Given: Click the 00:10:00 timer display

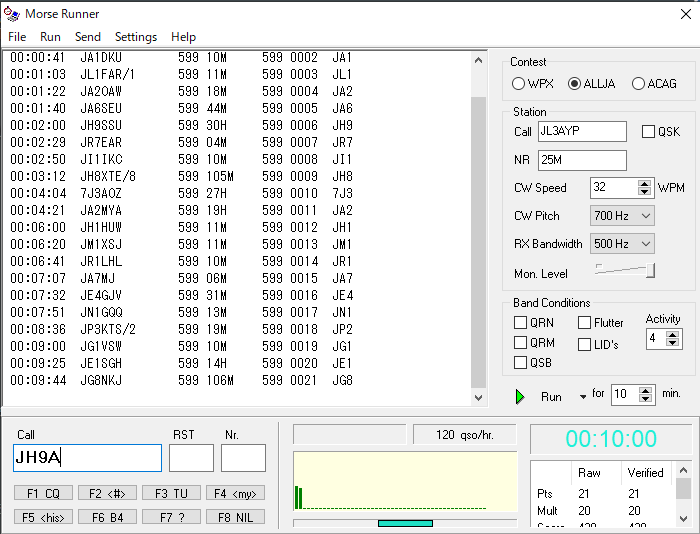Looking at the screenshot, I should click(x=611, y=439).
